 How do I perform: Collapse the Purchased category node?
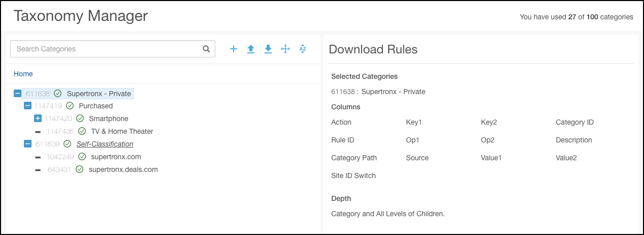tap(27, 106)
